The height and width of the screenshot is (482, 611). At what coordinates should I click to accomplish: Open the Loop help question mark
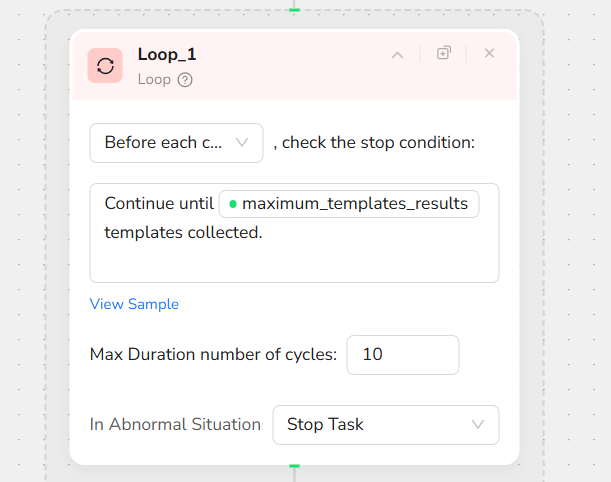pos(185,80)
